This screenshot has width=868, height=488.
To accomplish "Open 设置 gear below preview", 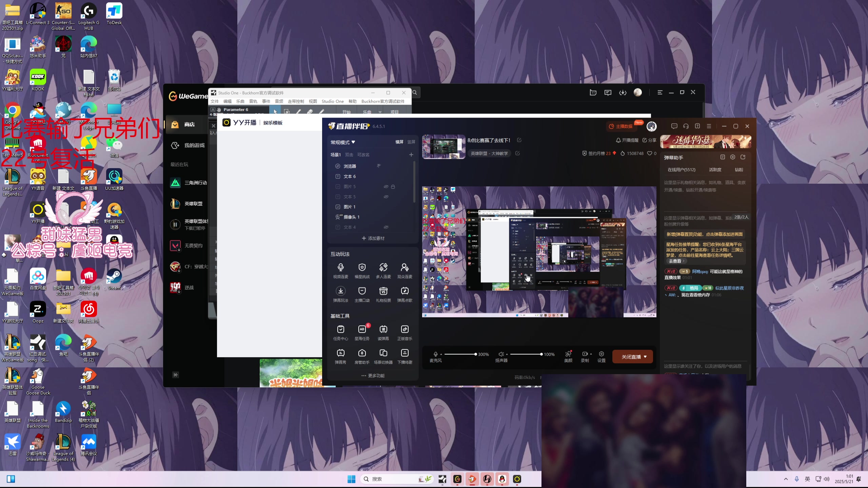I will 601,357.
